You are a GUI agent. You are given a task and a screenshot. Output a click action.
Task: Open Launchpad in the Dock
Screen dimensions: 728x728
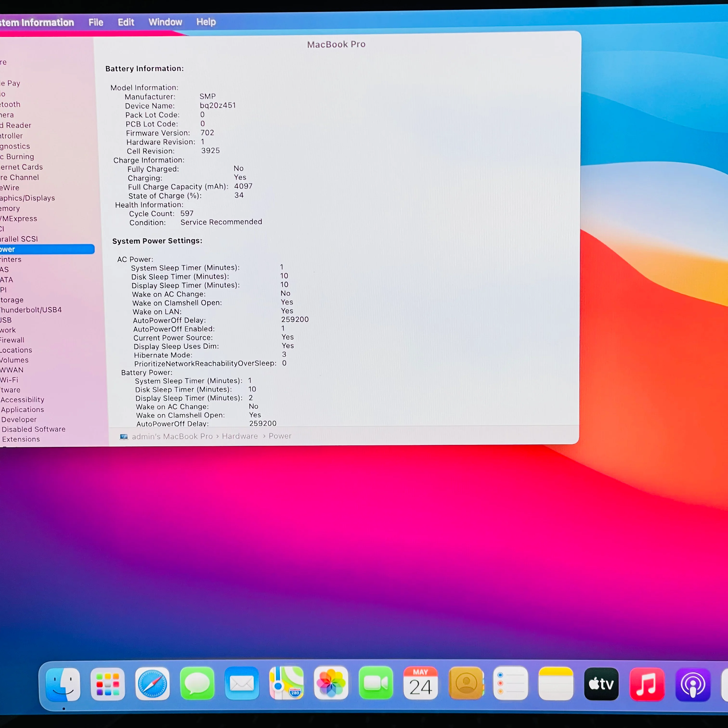pos(108,684)
